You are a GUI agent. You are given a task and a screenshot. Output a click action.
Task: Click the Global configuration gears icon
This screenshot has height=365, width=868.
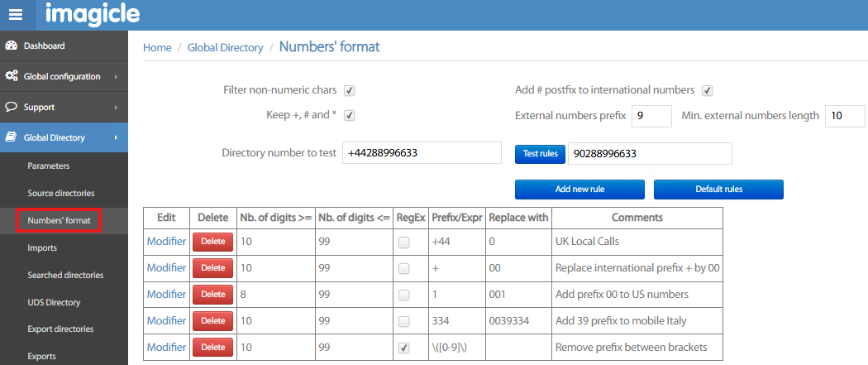point(12,76)
